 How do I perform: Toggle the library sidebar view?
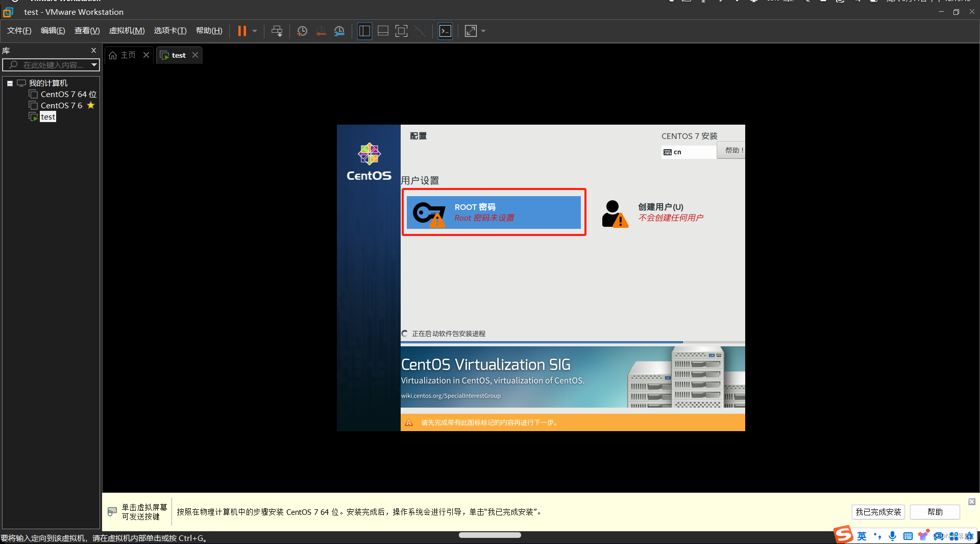[364, 31]
